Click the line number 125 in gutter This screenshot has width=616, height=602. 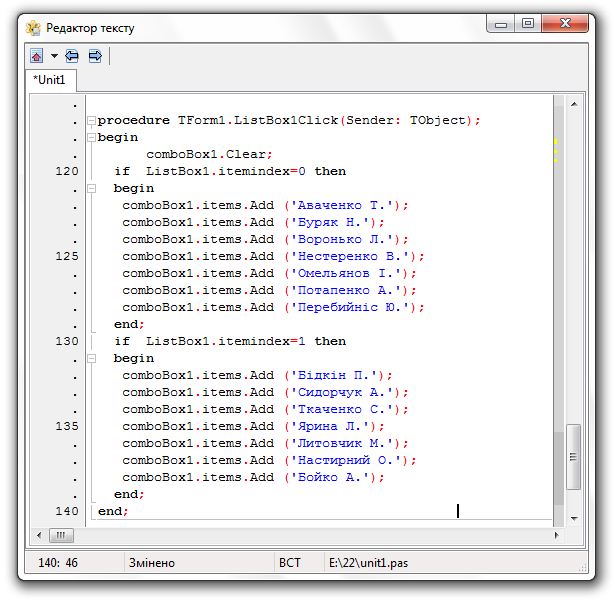point(67,256)
